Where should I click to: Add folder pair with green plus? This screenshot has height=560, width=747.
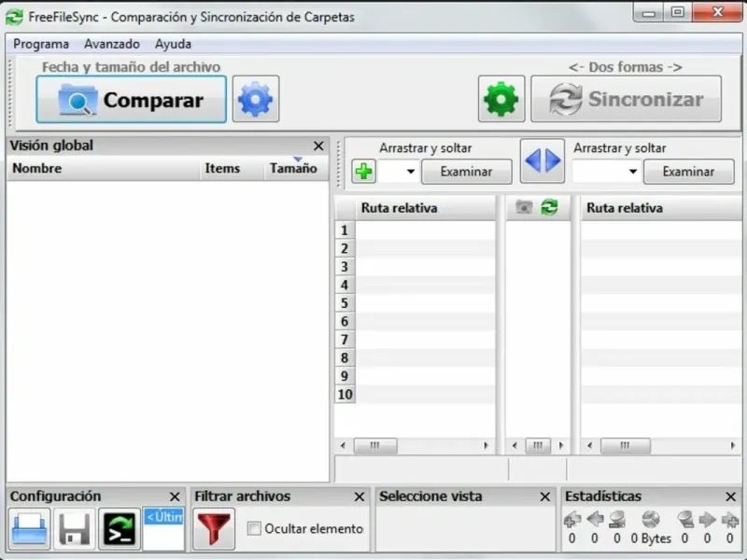pos(364,172)
